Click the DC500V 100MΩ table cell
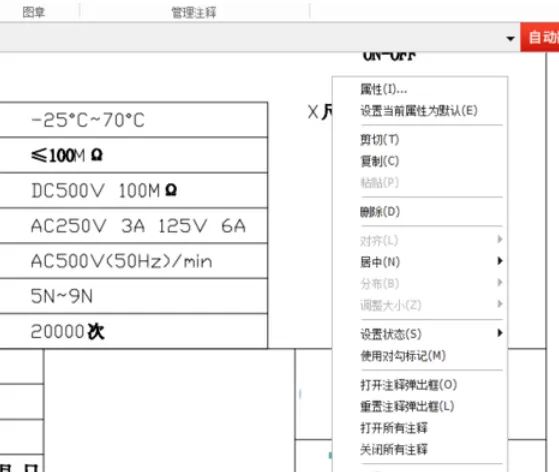559x472 pixels. (x=133, y=190)
